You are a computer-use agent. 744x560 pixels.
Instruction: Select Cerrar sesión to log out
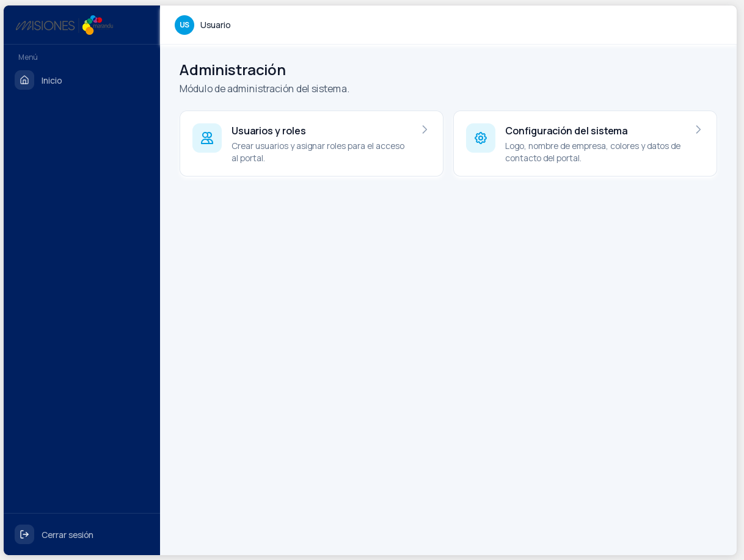(82, 534)
